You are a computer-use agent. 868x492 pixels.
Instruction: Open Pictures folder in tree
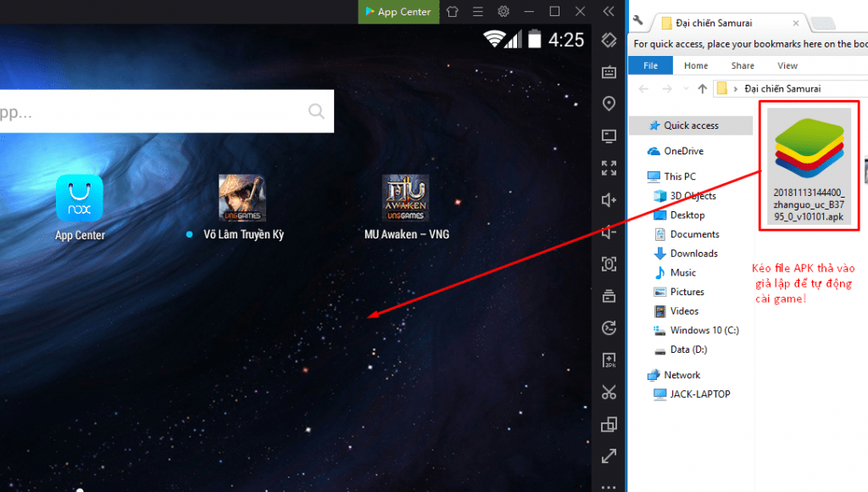click(x=687, y=292)
